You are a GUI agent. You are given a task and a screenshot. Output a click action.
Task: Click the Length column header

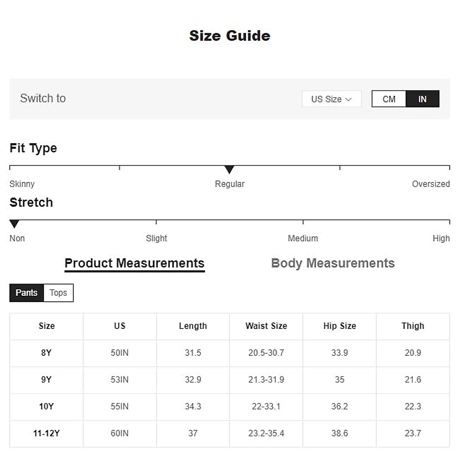(x=193, y=326)
